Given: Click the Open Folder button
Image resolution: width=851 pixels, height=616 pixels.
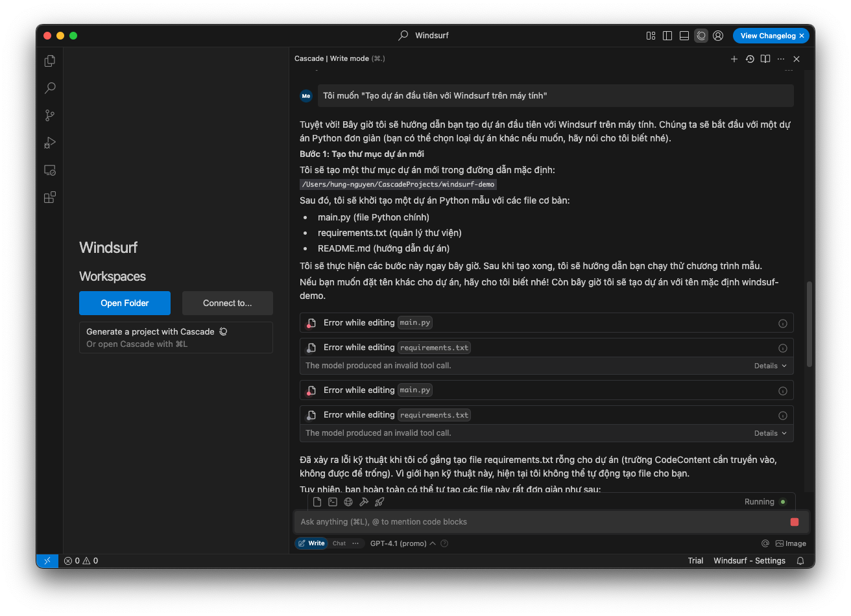Looking at the screenshot, I should [x=125, y=303].
